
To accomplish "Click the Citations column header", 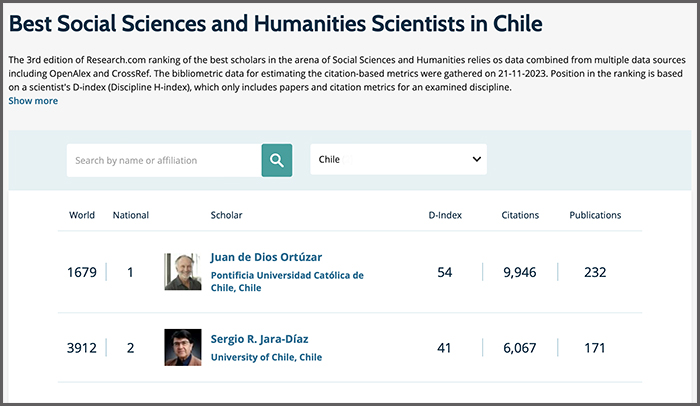I will [520, 215].
